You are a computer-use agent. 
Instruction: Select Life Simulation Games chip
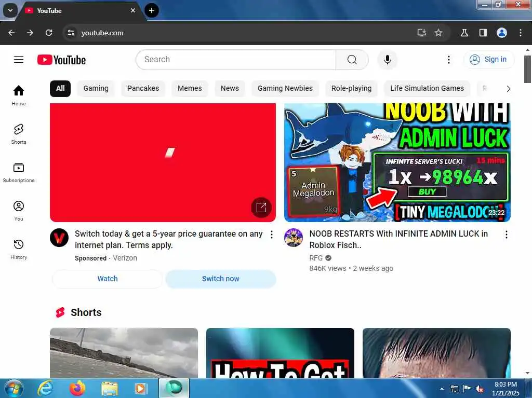point(427,89)
